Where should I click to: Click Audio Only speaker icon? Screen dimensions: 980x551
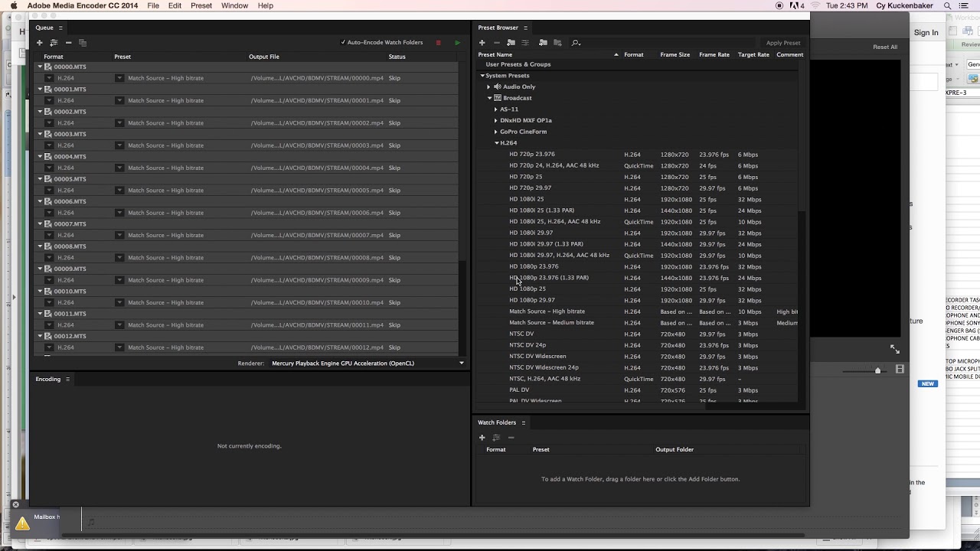coord(497,86)
